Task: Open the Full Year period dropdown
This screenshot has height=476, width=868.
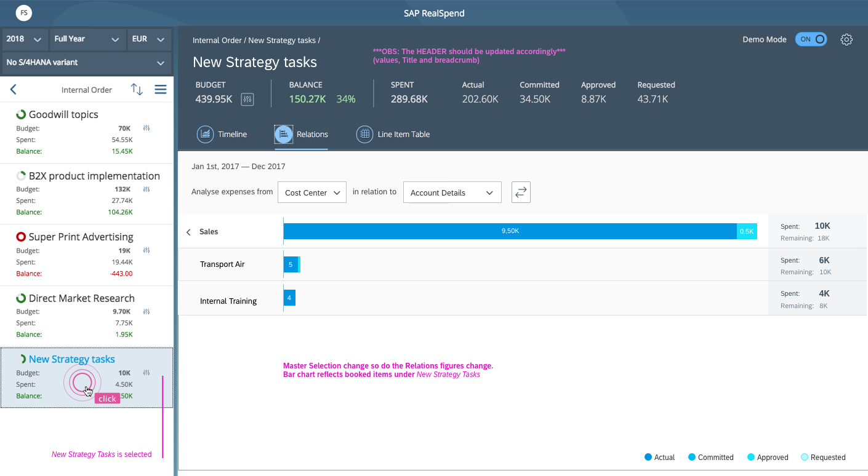Action: [x=87, y=39]
